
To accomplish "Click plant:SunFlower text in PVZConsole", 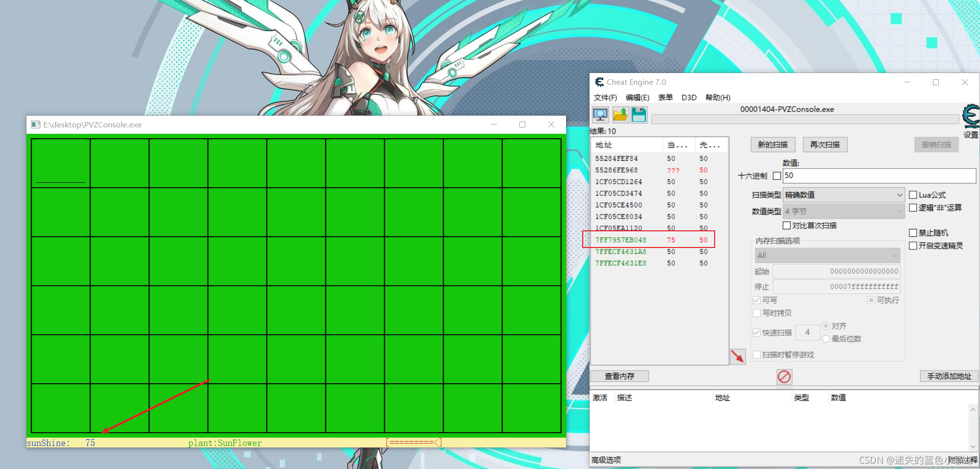I will 225,443.
